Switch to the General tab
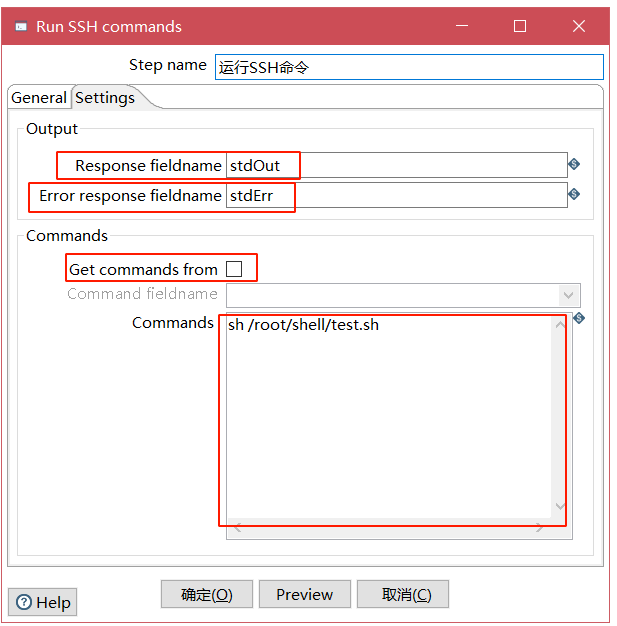The width and height of the screenshot is (617, 626). [x=39, y=98]
